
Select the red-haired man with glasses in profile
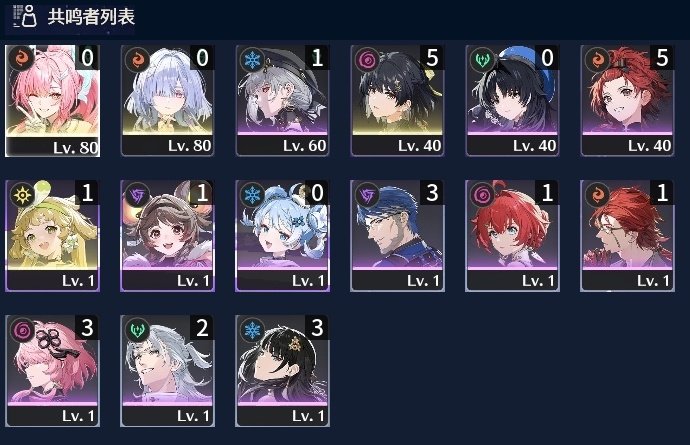627,236
